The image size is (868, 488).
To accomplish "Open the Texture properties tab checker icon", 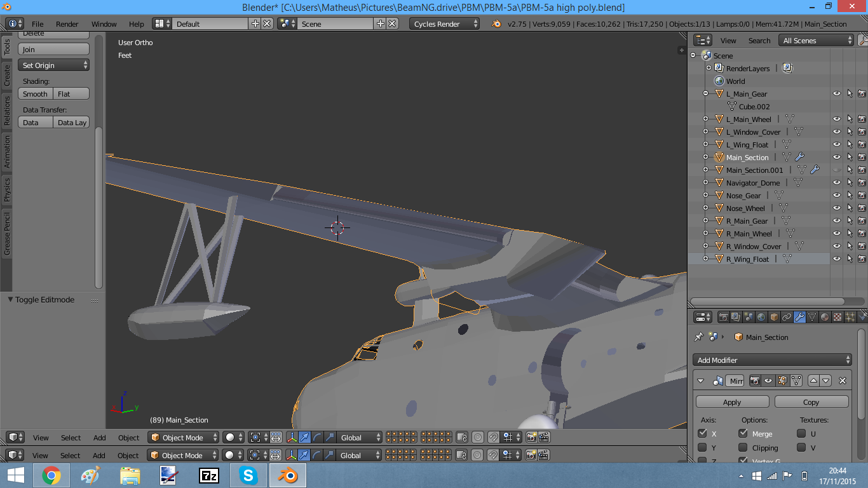I will 837,316.
